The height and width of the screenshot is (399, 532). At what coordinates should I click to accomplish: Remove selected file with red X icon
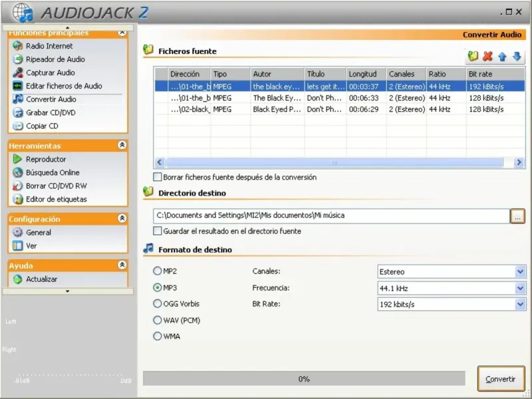[x=487, y=57]
